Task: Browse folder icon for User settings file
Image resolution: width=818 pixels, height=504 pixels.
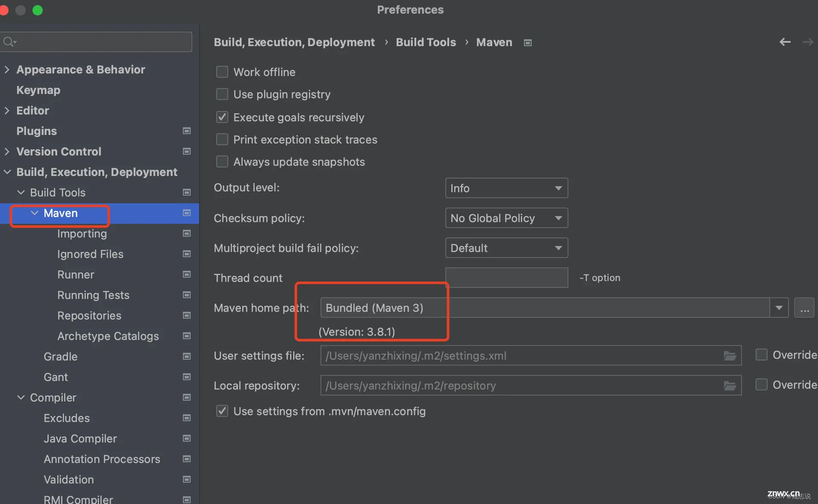Action: (x=730, y=355)
